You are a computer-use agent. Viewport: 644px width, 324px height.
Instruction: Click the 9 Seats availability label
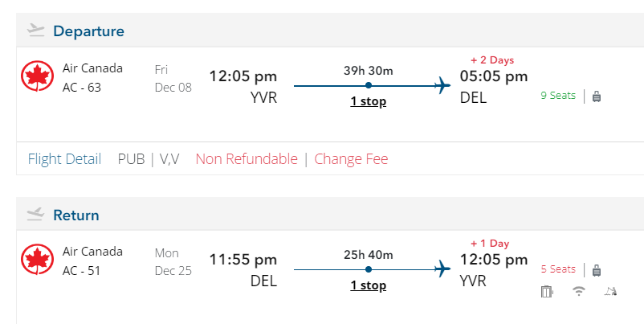pos(558,96)
